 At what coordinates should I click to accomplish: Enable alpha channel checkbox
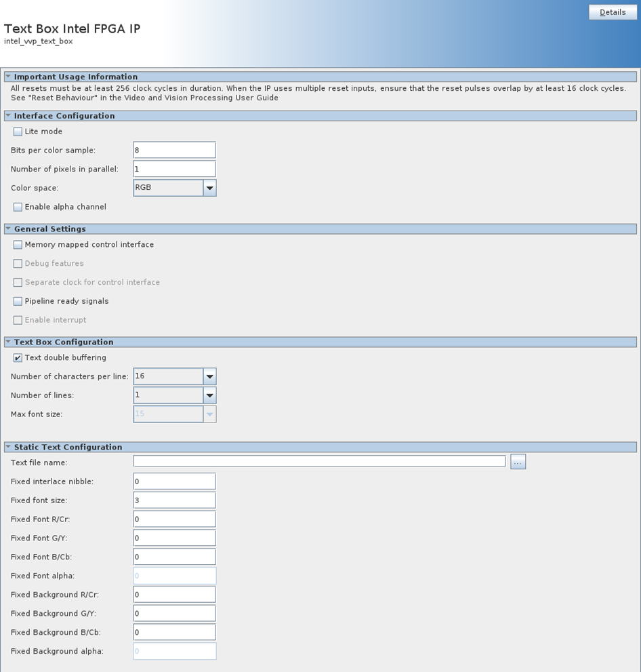pyautogui.click(x=18, y=207)
